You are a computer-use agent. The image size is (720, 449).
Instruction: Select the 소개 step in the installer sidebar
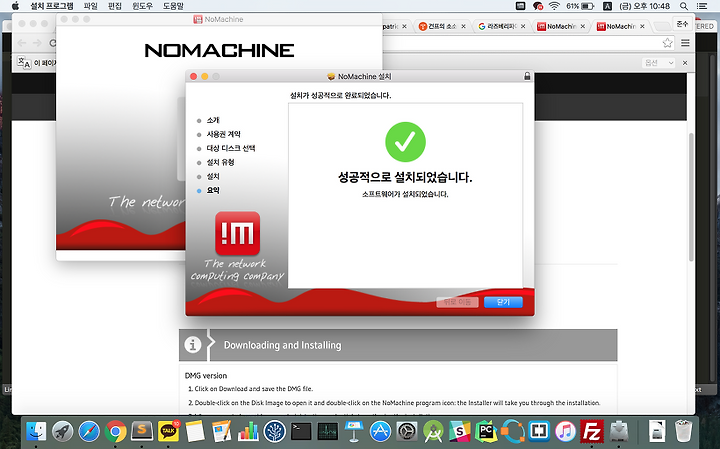pos(213,120)
